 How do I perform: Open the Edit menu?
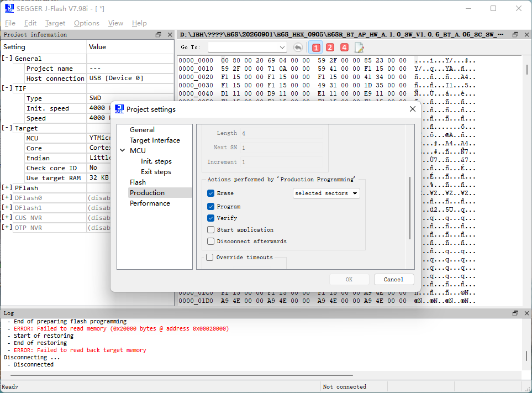pyautogui.click(x=30, y=23)
